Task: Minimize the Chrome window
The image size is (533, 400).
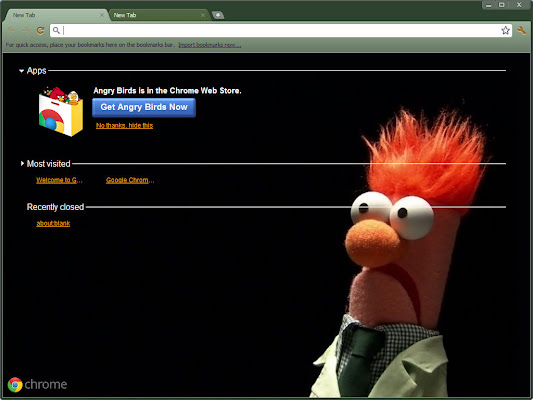Action: (489, 5)
